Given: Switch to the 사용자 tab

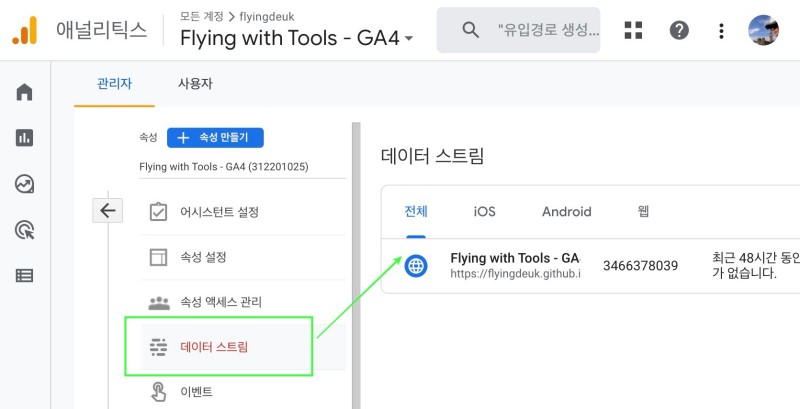Looking at the screenshot, I should click(195, 84).
